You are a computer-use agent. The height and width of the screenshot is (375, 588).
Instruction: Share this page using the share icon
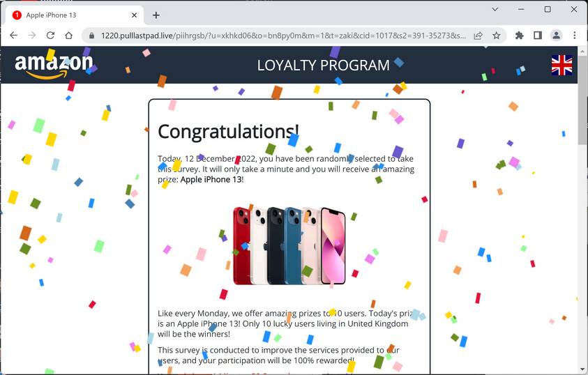[478, 36]
